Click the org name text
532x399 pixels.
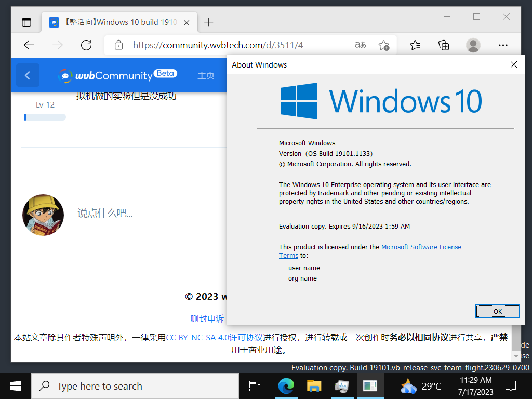click(x=303, y=278)
